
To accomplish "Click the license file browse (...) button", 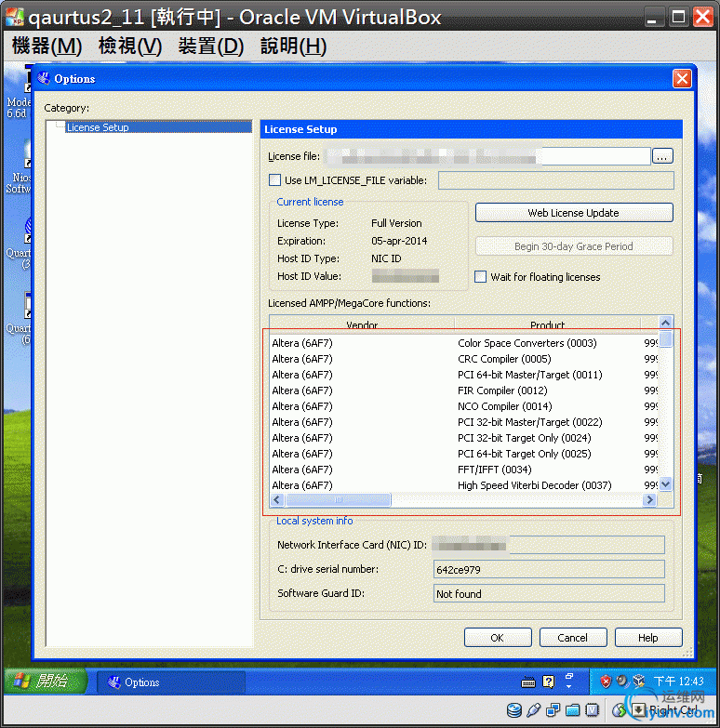I will coord(662,156).
